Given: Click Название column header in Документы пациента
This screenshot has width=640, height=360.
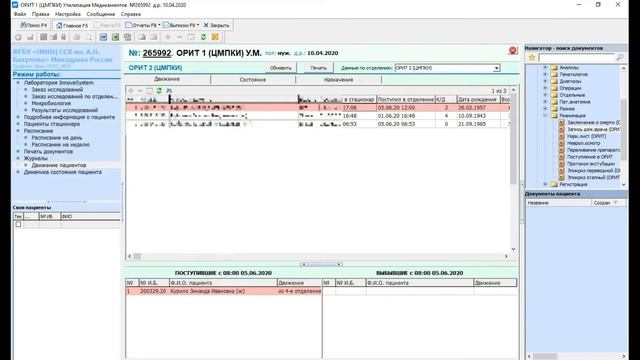Looking at the screenshot, I should (558, 203).
